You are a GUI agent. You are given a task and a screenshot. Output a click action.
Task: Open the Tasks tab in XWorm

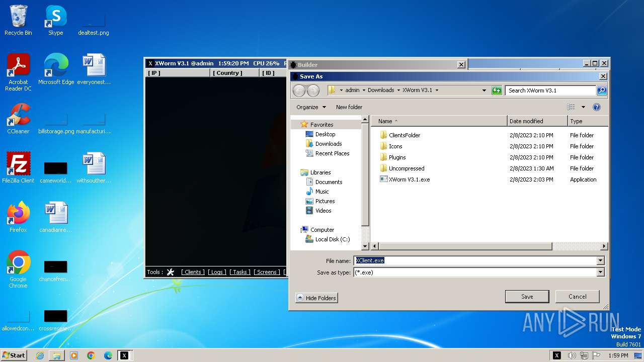click(x=240, y=272)
